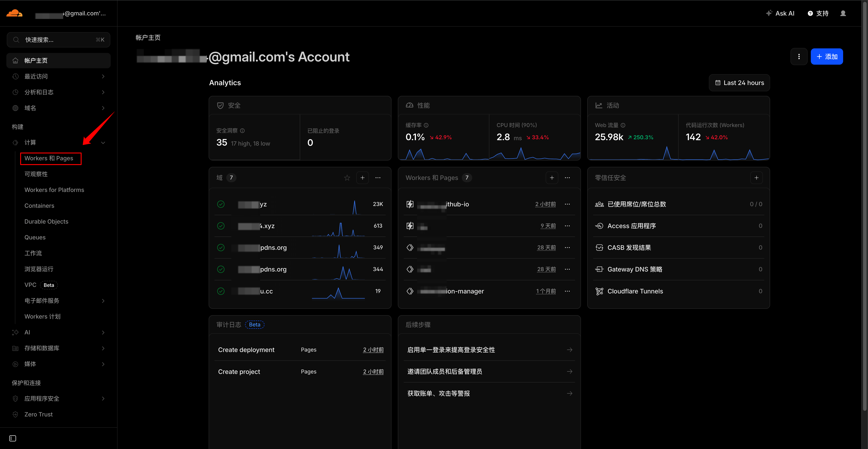Click the sidebar collapse icon
This screenshot has height=449, width=868.
(x=13, y=438)
